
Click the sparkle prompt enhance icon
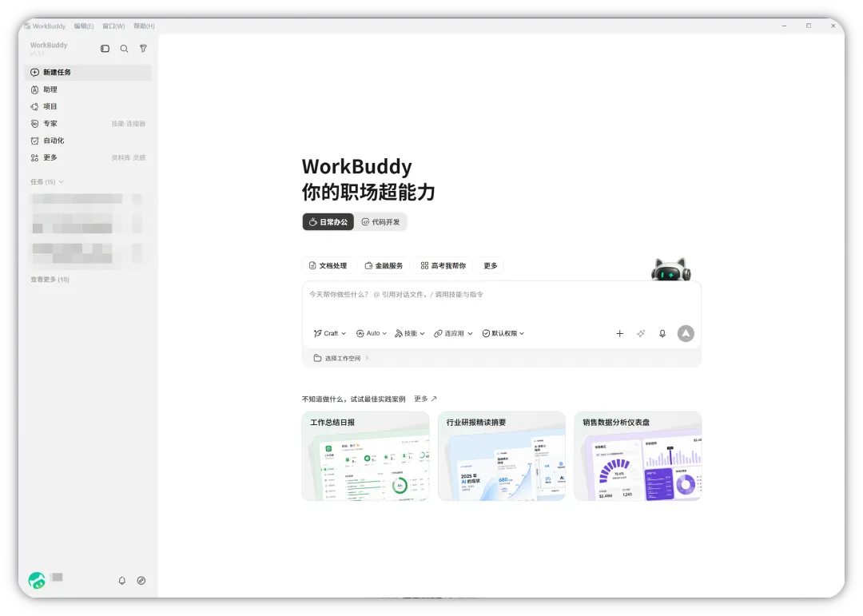pos(641,334)
